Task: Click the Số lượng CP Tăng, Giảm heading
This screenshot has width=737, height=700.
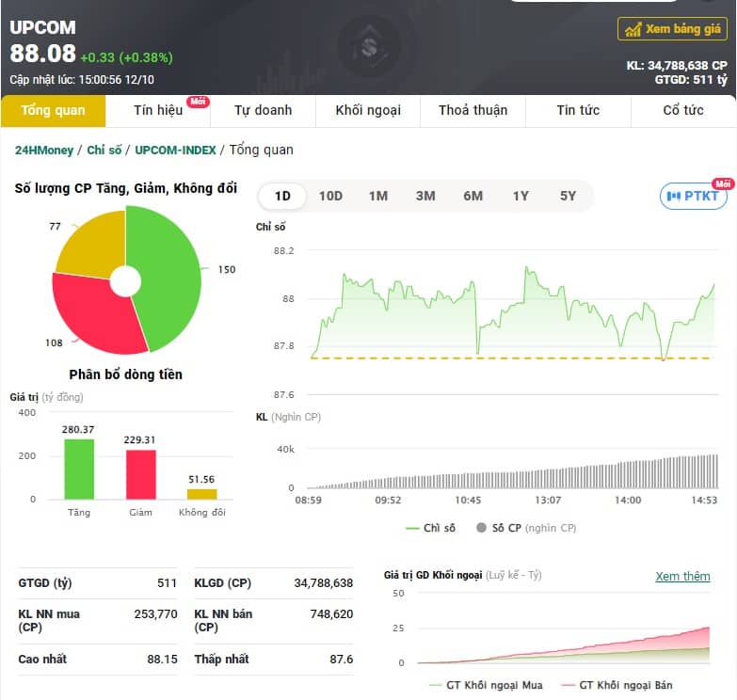Action: [x=125, y=188]
